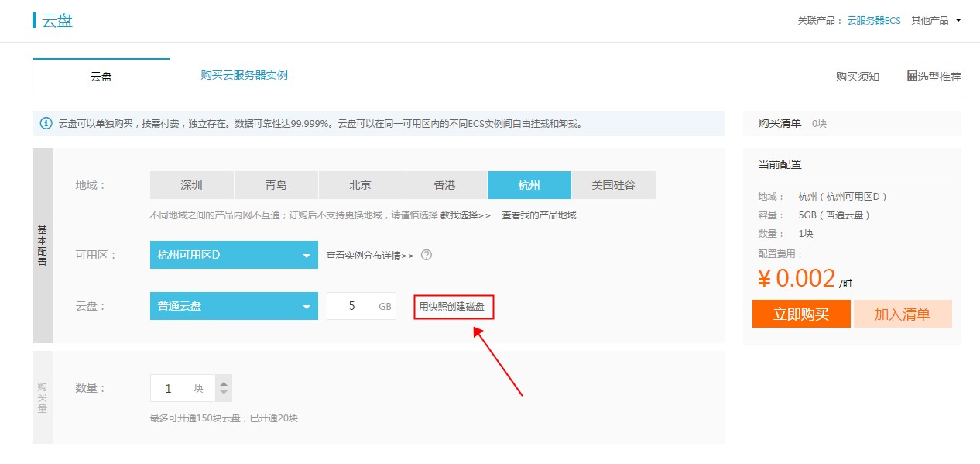Expand the 杭州可用区D zone dropdown
980x464 pixels.
point(234,255)
